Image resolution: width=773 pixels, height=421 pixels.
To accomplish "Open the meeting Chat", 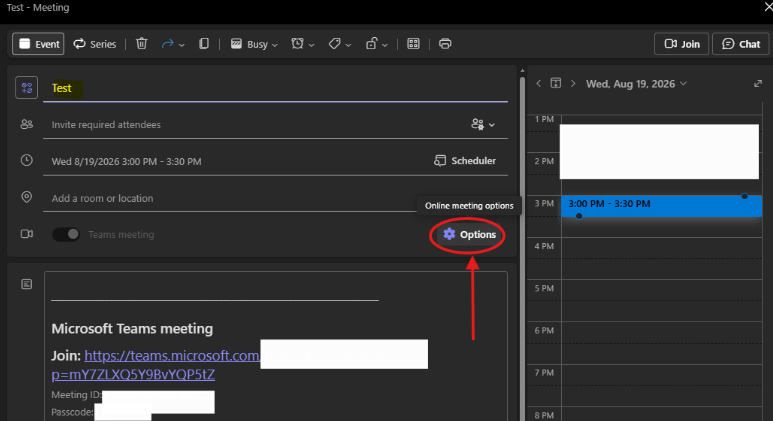I will click(x=740, y=44).
